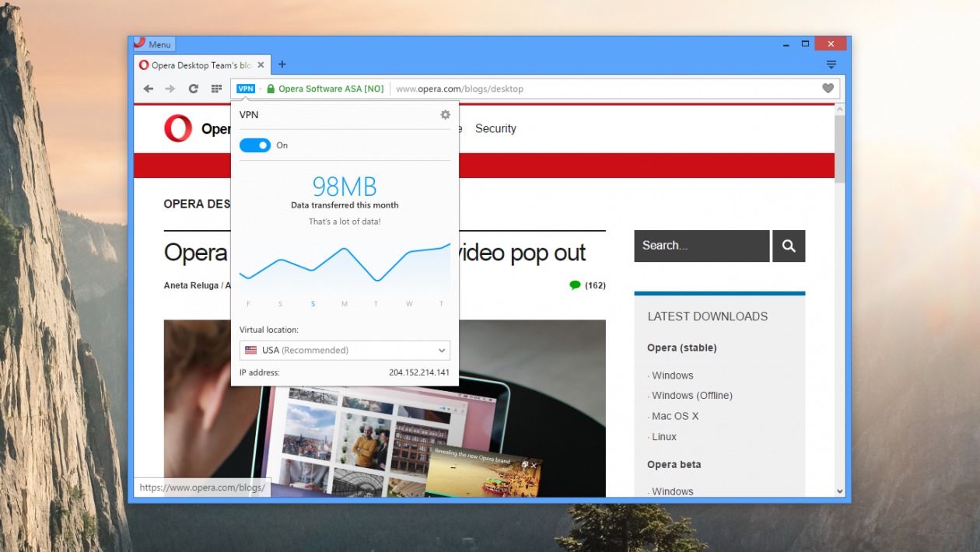The image size is (980, 552).
Task: Open VPN settings gear icon
Action: (x=445, y=114)
